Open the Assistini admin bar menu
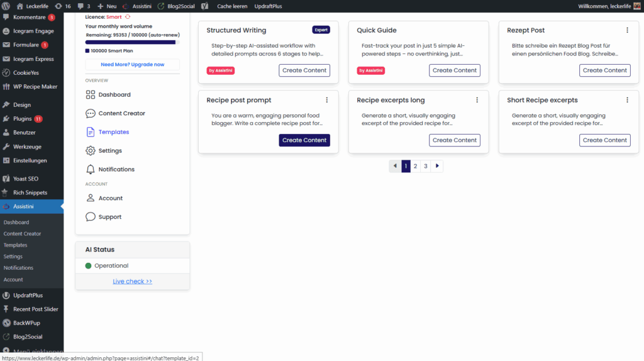 pyautogui.click(x=137, y=6)
